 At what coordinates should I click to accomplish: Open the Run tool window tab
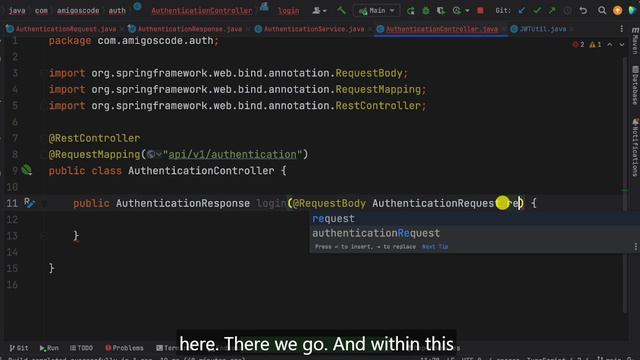click(49, 348)
